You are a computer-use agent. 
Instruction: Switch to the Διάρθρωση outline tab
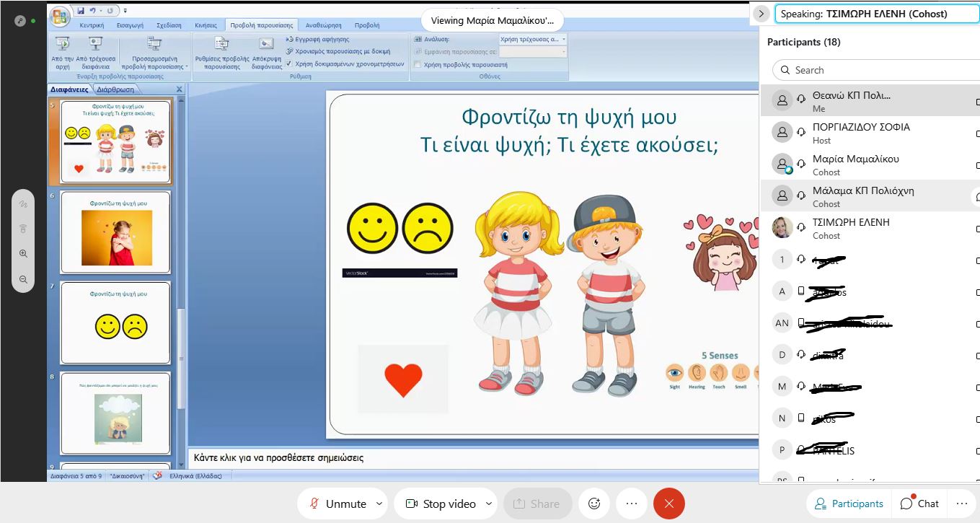coord(115,89)
